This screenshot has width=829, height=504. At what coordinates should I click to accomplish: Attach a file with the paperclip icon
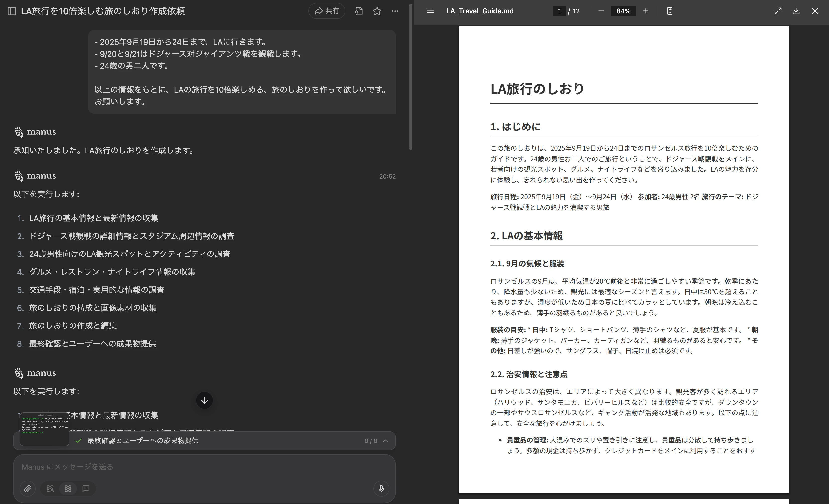pos(28,489)
